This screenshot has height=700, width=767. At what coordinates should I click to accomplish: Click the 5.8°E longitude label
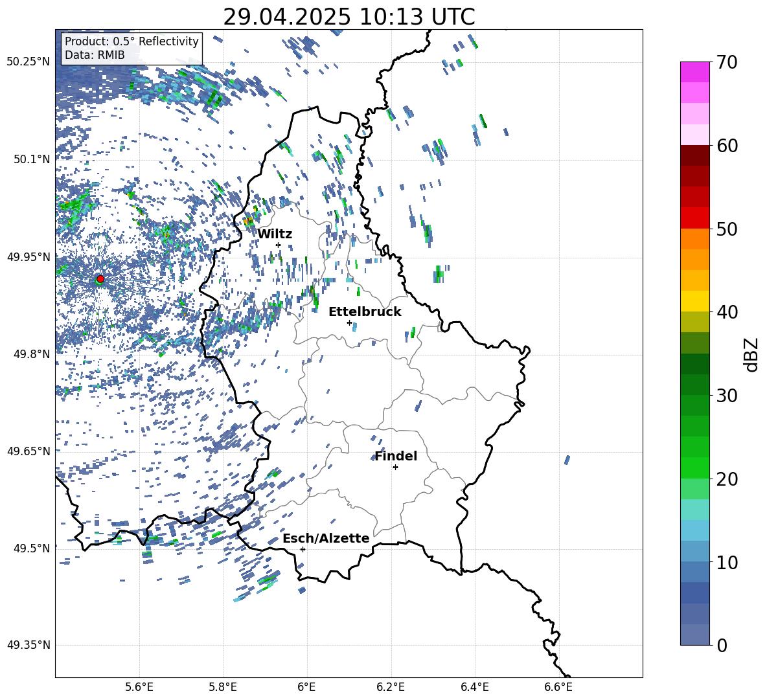pos(223,687)
